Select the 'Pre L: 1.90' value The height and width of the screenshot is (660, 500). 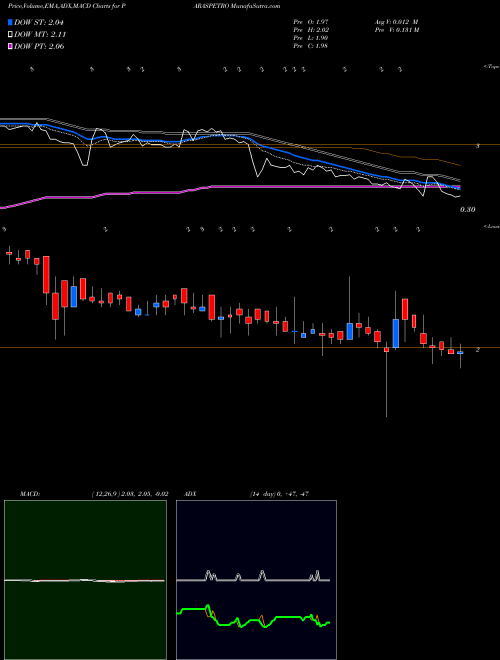point(311,38)
